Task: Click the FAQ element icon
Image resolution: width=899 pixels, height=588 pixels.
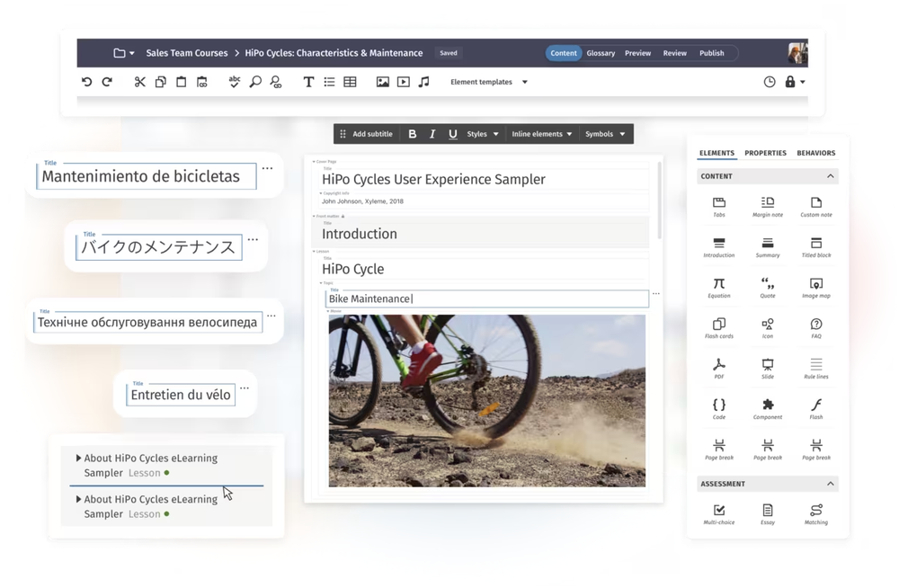Action: tap(815, 325)
